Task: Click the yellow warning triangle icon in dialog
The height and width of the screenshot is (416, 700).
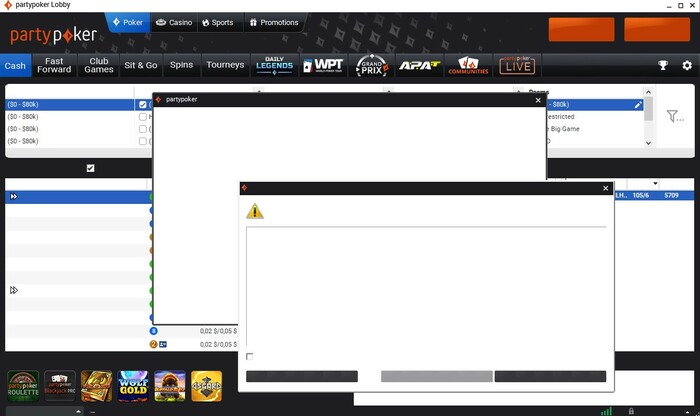Action: coord(255,211)
